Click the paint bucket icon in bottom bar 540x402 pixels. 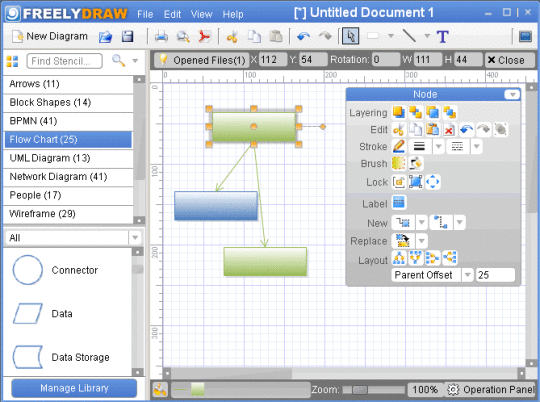(x=160, y=390)
